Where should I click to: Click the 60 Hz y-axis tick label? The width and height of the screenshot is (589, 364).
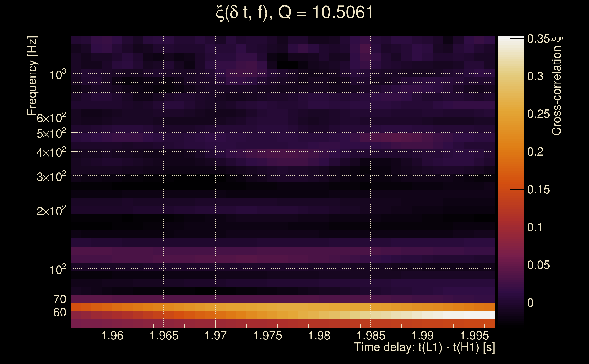coord(59,313)
